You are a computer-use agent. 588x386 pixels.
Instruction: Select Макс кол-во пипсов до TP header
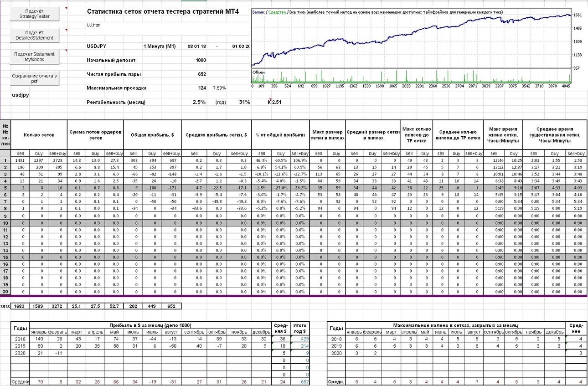pos(416,135)
